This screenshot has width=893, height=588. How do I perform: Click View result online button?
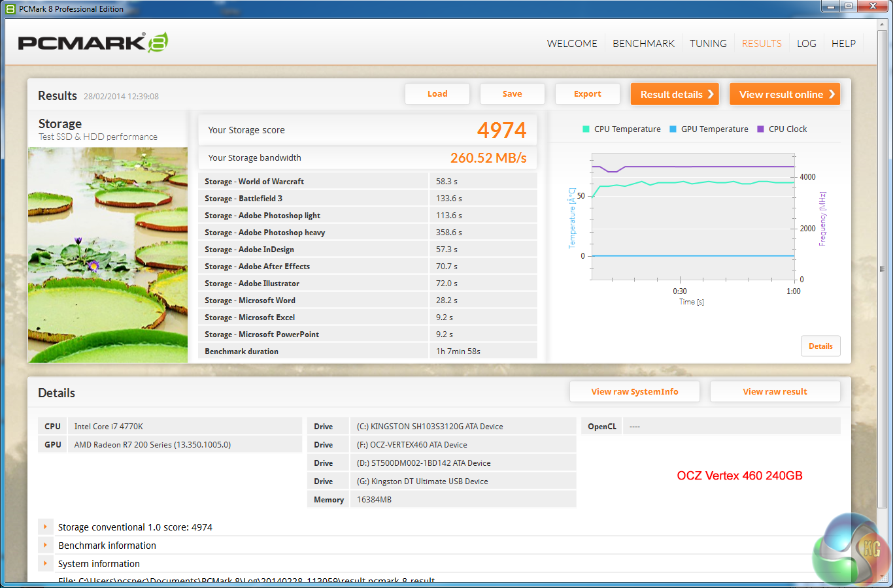point(784,94)
